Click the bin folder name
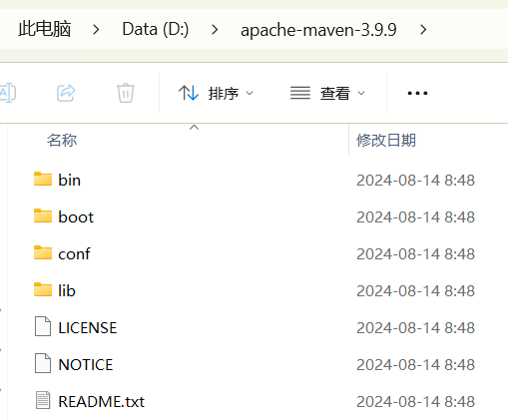The image size is (508, 420). pos(70,180)
